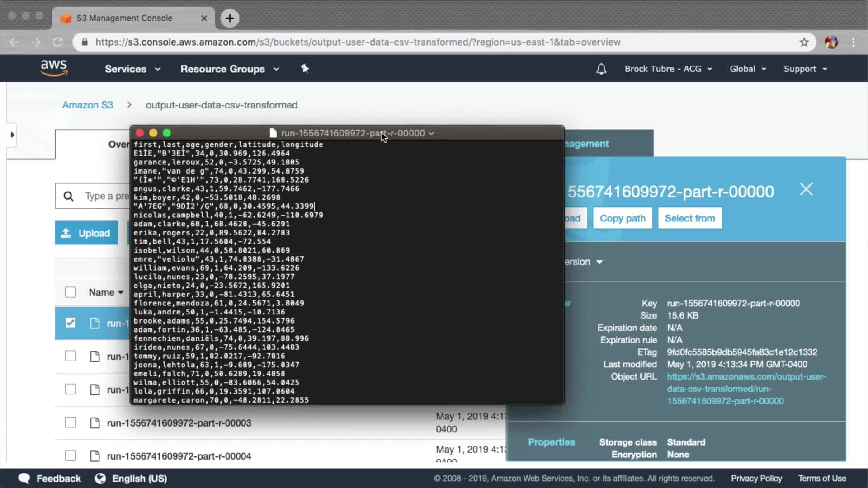Open the notifications bell icon

click(x=601, y=69)
